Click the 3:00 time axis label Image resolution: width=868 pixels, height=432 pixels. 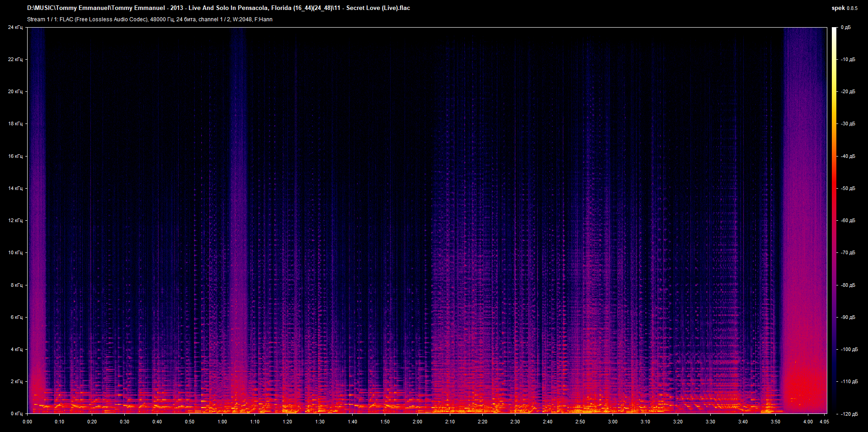pos(613,422)
